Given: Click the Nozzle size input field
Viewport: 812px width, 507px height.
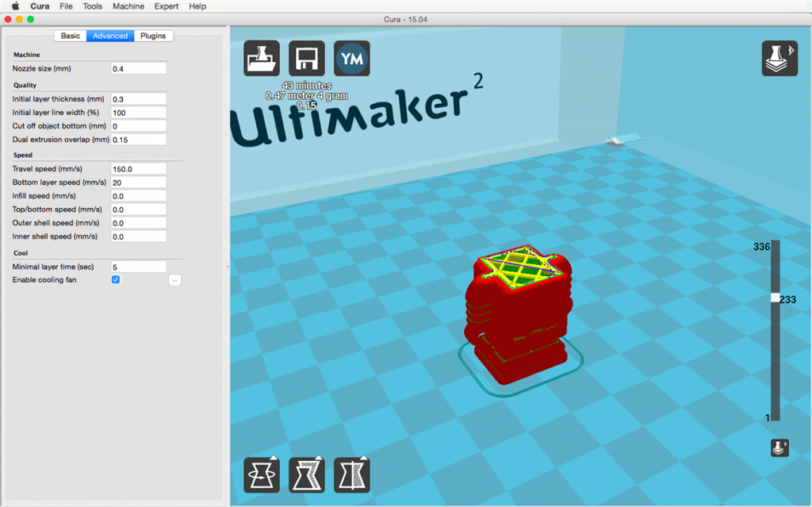Looking at the screenshot, I should (139, 68).
